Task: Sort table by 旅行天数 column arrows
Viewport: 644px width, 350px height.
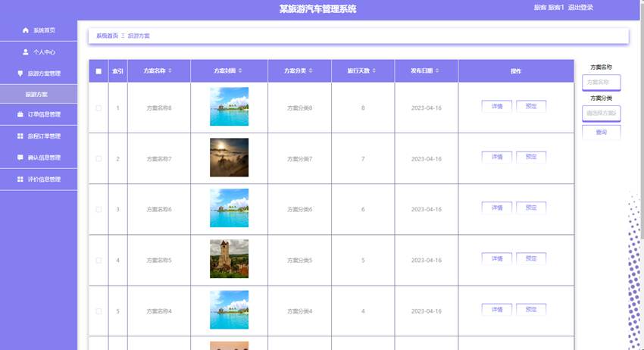Action: (x=374, y=70)
